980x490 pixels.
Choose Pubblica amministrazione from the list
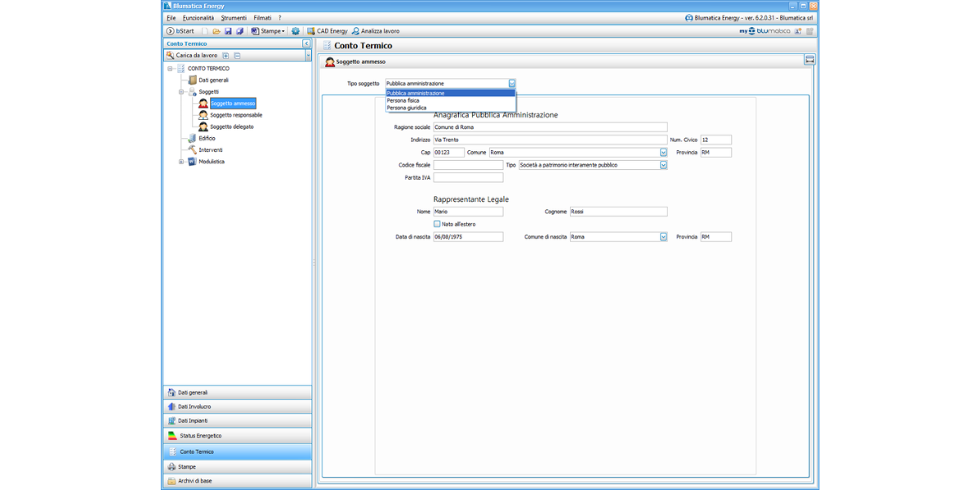451,93
